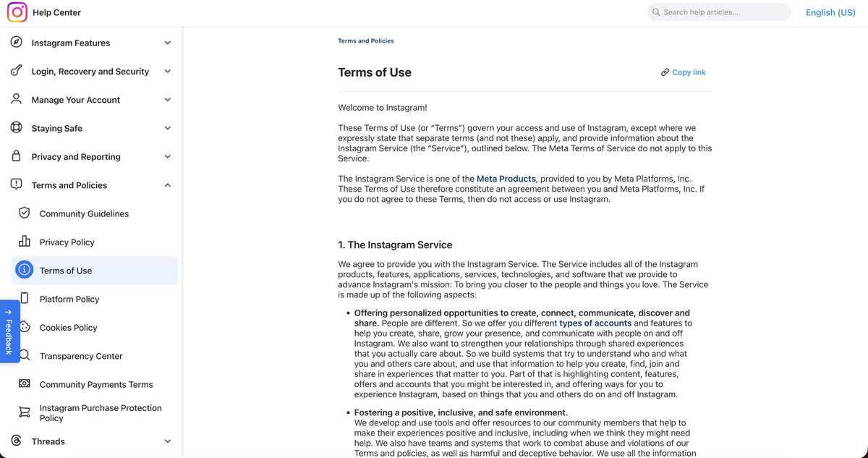This screenshot has width=868, height=458.
Task: Follow the types of accounts link
Action: coord(595,323)
